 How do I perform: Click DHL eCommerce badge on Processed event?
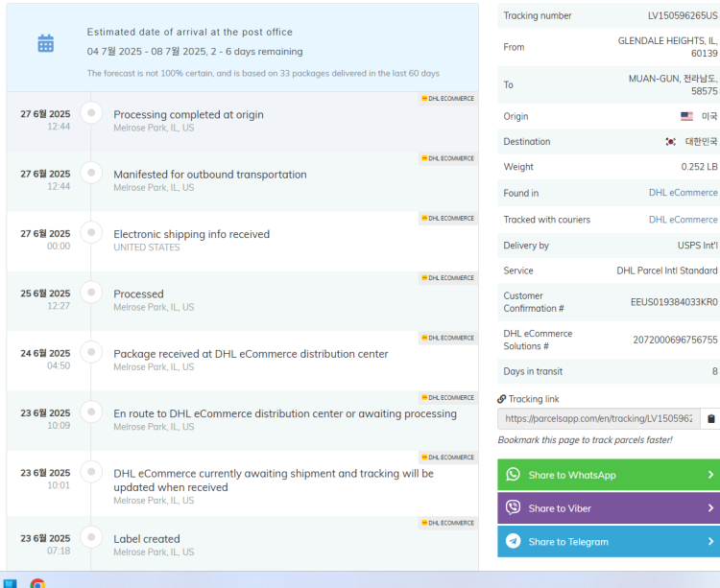coord(447,278)
